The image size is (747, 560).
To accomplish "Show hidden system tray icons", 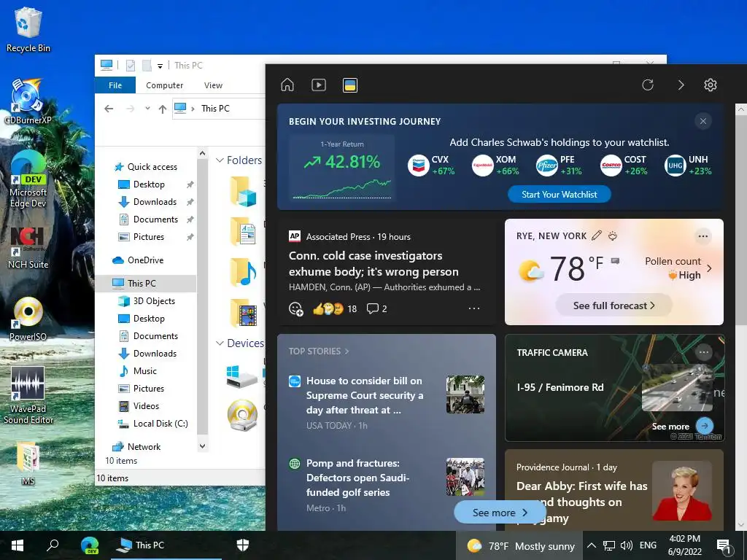I will pyautogui.click(x=591, y=545).
